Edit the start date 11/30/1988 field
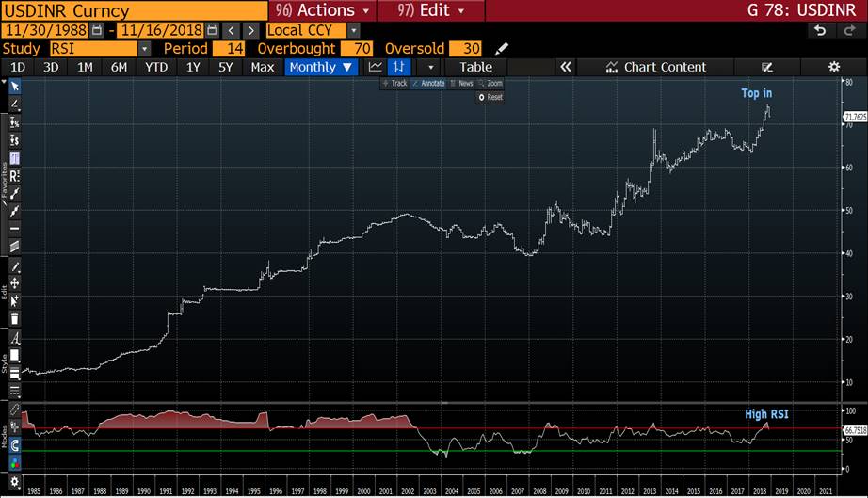The height and width of the screenshot is (498, 868). coord(45,30)
